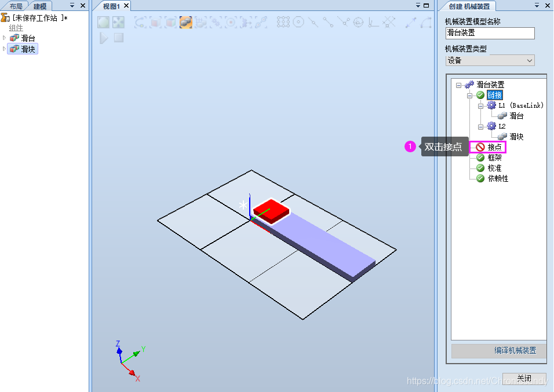Screen dimensions: 554x392
Task: Select the 滑台装置 root tree item
Action: 490,85
